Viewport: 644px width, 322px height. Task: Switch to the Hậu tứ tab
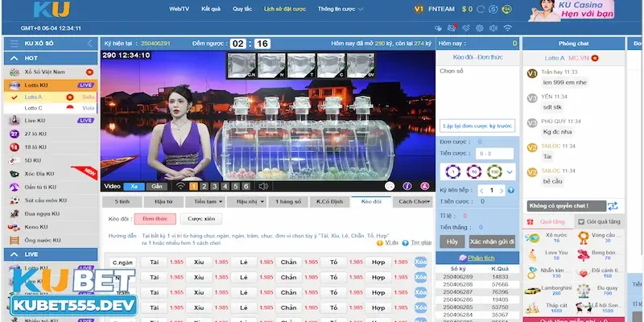click(163, 202)
